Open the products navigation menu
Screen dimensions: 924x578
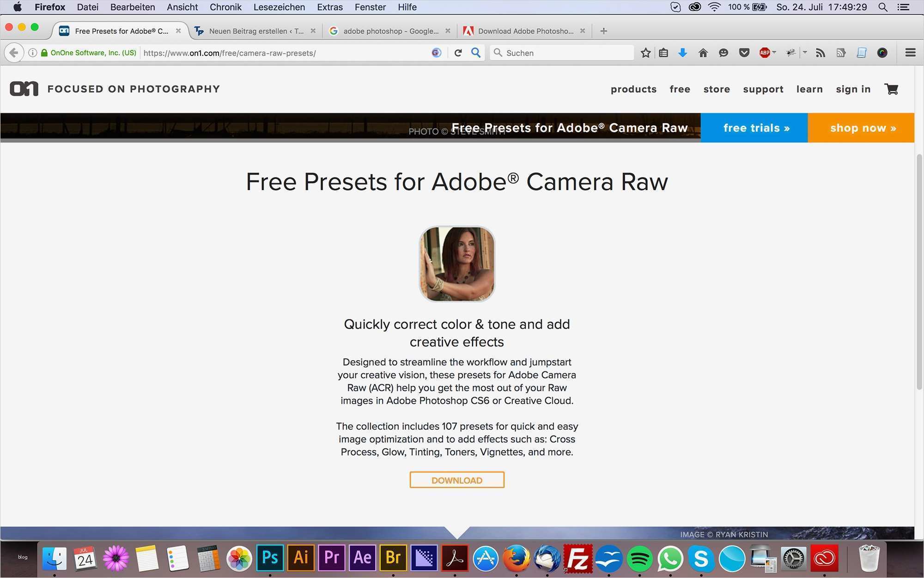point(633,89)
